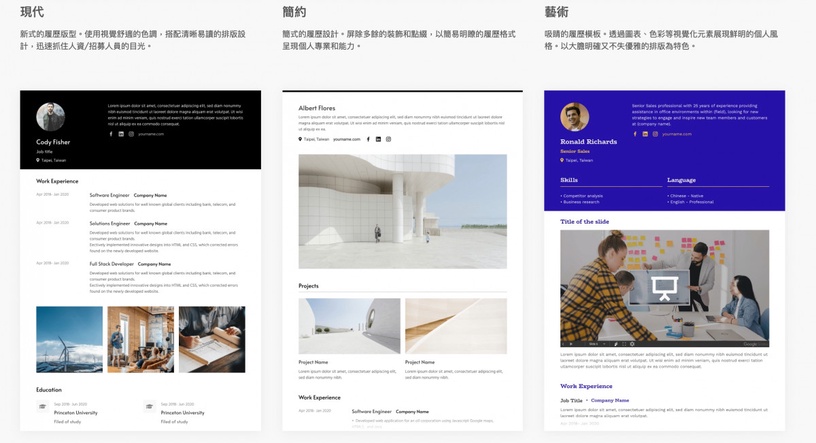Click the Competitor analysis skill item
Screen dimensions: 816x443
(582, 196)
